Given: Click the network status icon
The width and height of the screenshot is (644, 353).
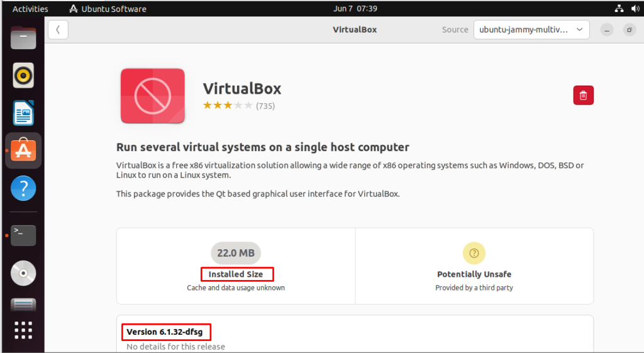Looking at the screenshot, I should click(619, 8).
